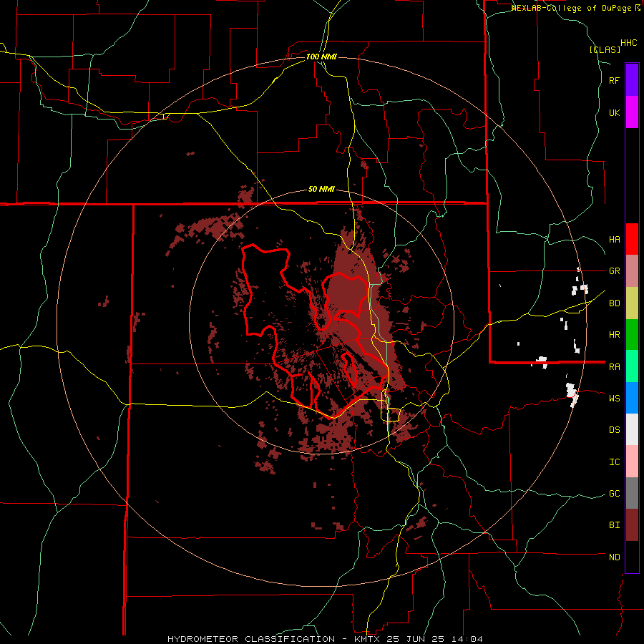Click the WS blue legend swatch
Image resolution: width=644 pixels, height=644 pixels.
tap(632, 398)
